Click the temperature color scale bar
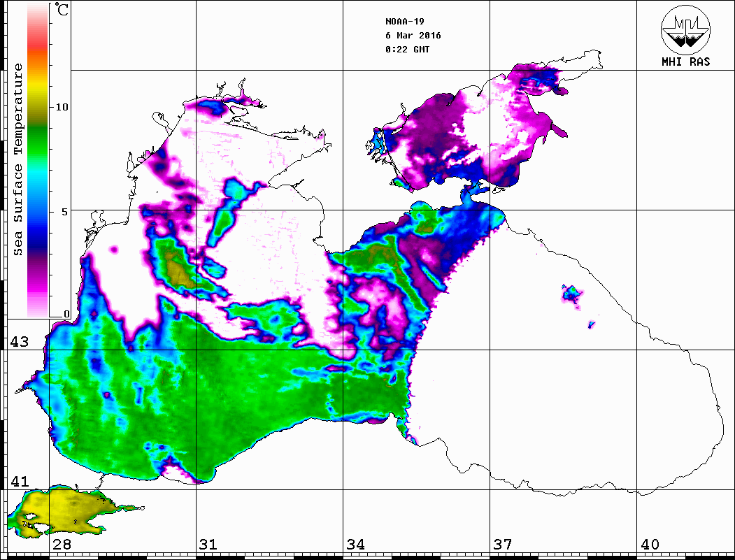This screenshot has width=735, height=560. coord(38,159)
